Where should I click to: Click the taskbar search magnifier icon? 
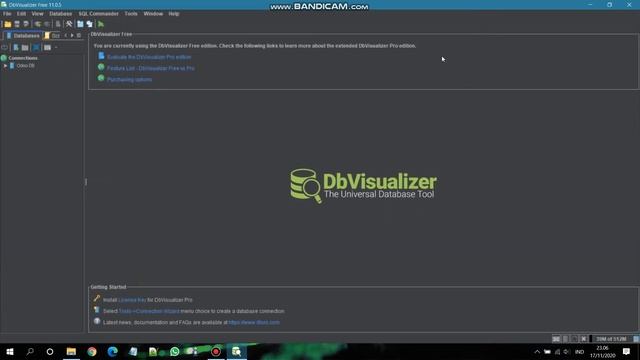(30, 351)
